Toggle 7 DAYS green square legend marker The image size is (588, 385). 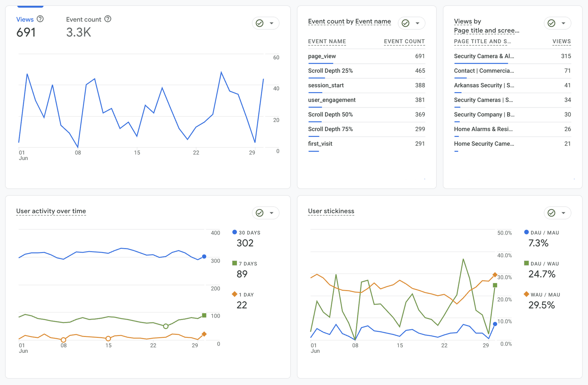point(235,263)
